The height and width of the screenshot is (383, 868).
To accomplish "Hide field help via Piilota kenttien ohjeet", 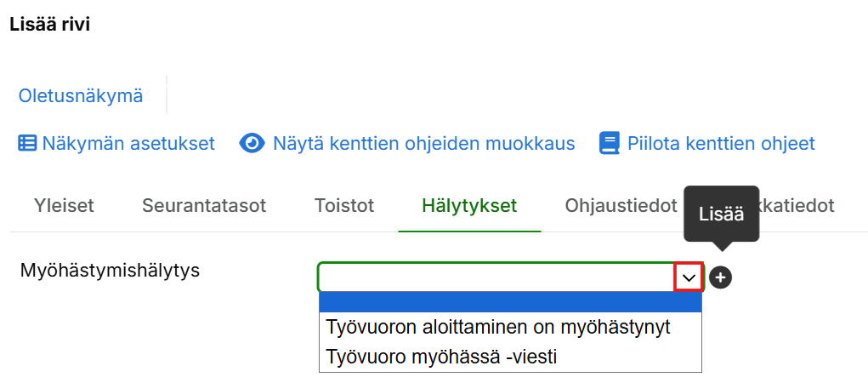I will tap(721, 143).
